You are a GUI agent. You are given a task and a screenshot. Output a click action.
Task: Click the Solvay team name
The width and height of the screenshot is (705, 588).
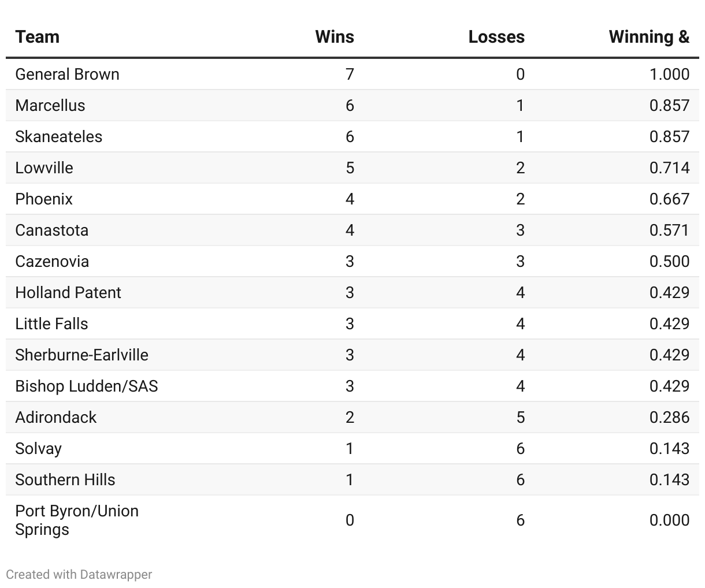39,448
